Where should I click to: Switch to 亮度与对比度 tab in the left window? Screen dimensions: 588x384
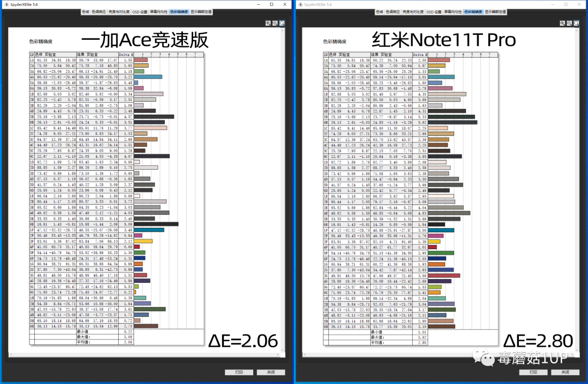(x=119, y=12)
